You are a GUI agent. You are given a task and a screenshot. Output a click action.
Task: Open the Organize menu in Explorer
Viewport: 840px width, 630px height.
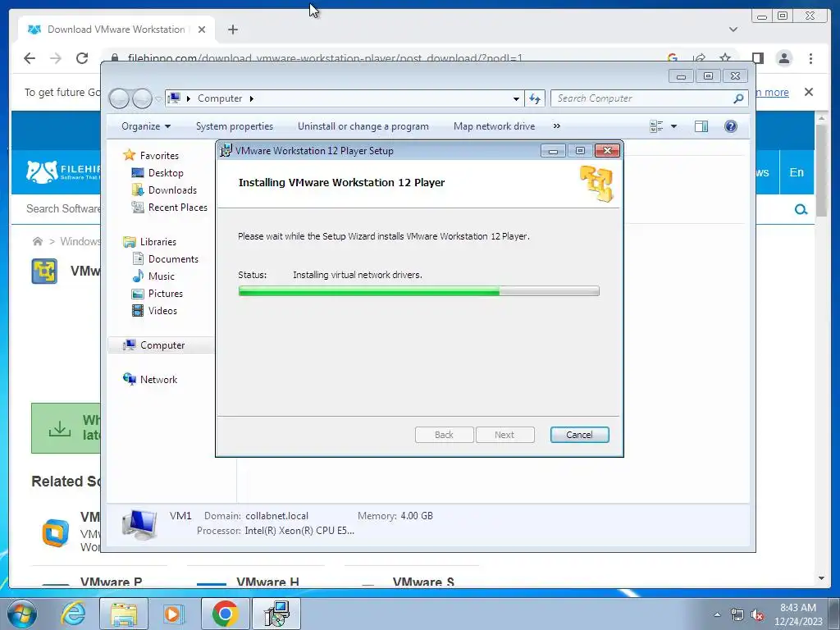146,126
